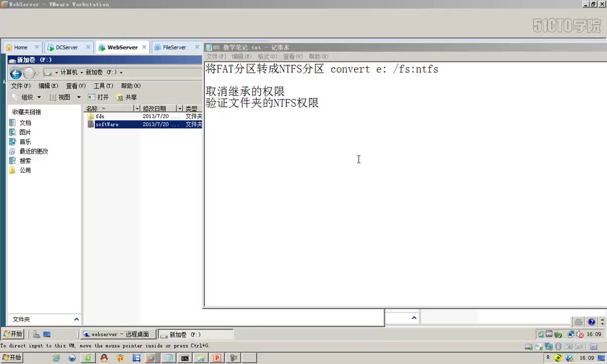The width and height of the screenshot is (607, 364).
Task: Open Explorer 编辑(E) menu
Action: [x=49, y=86]
